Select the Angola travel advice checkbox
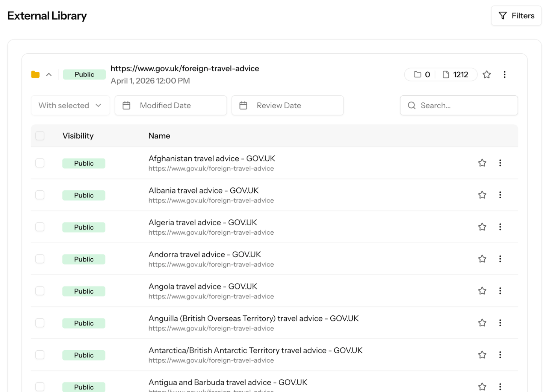 40,291
